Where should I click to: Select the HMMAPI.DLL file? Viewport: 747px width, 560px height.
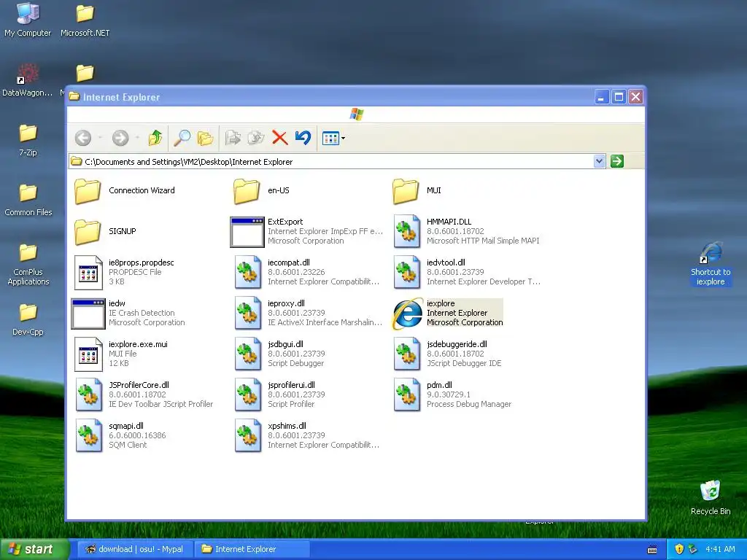[x=466, y=231]
